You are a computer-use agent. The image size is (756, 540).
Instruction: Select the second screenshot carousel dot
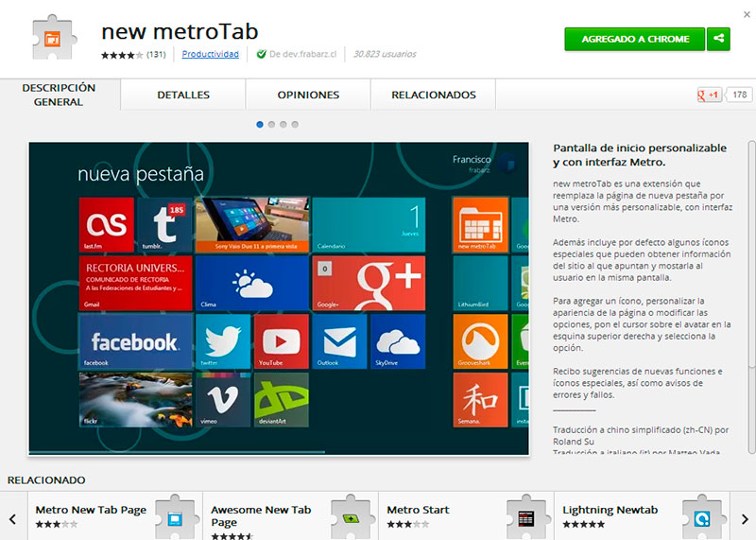click(271, 125)
